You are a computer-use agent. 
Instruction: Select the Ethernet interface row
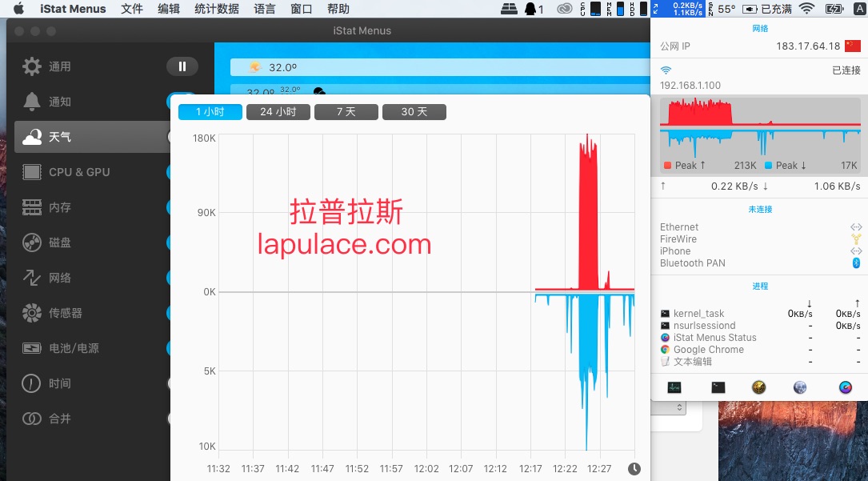760,227
